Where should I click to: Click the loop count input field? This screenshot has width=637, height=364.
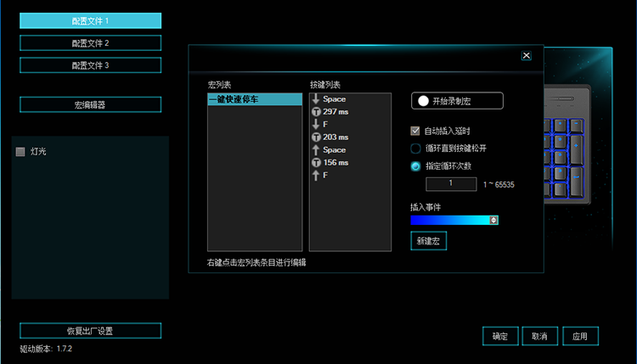point(451,184)
